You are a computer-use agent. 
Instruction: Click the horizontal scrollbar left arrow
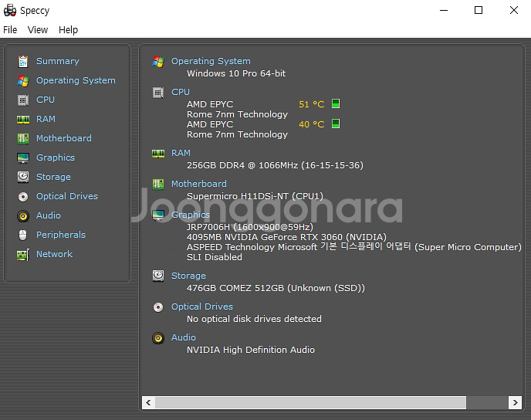(x=148, y=402)
